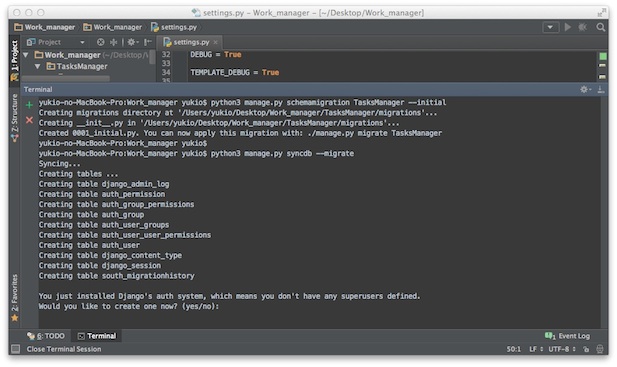This screenshot has width=617, height=367.
Task: Click the collapse all icon in Project panel
Action: pos(114,42)
